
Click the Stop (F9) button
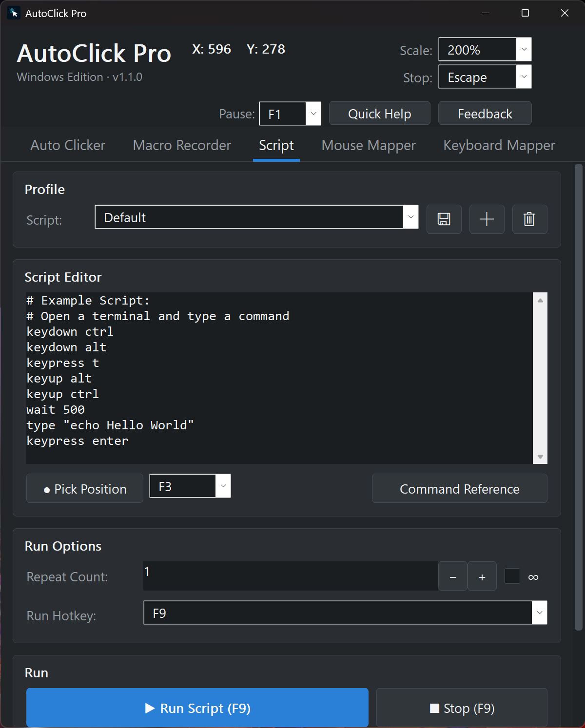coord(462,708)
